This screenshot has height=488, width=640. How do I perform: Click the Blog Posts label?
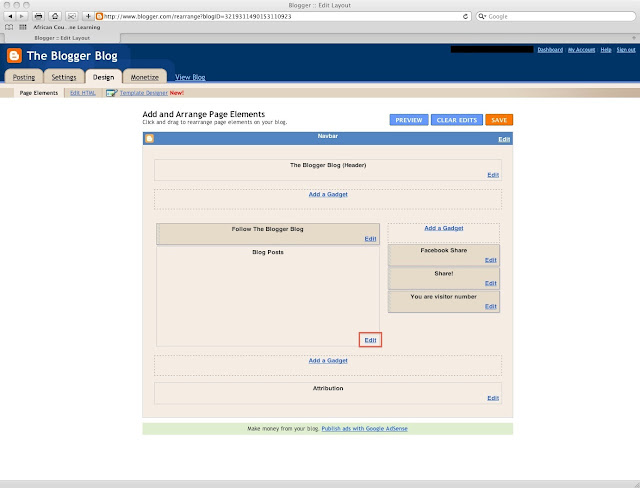[268, 252]
